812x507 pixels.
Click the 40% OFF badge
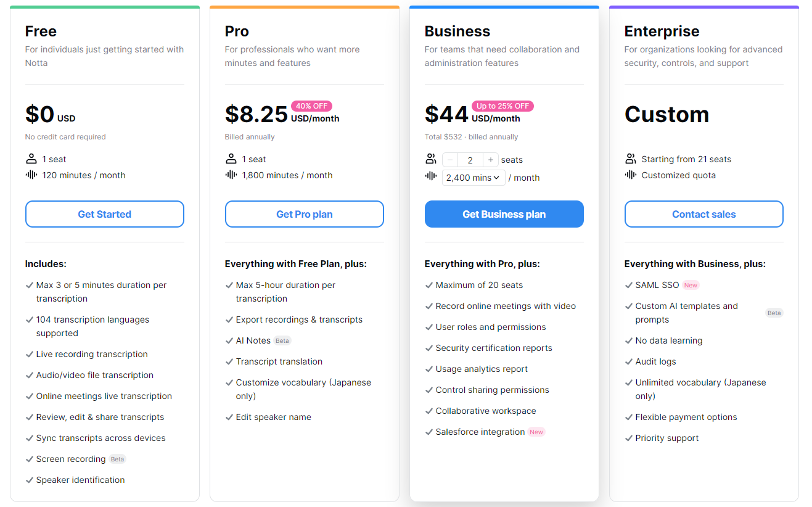311,106
